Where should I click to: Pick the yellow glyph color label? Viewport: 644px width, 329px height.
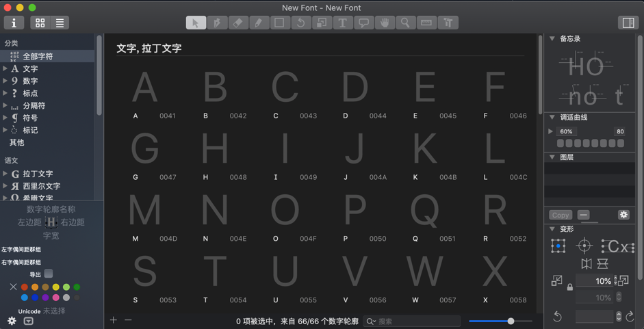tap(56, 287)
